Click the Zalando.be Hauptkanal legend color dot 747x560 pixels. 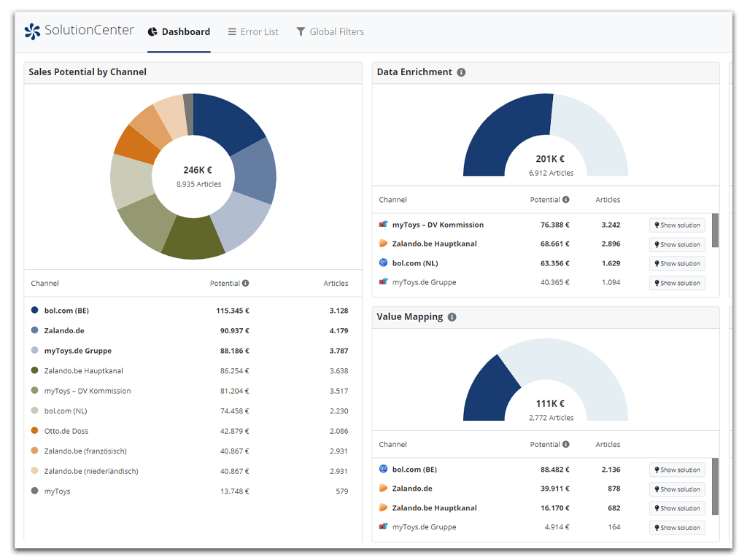pyautogui.click(x=34, y=370)
